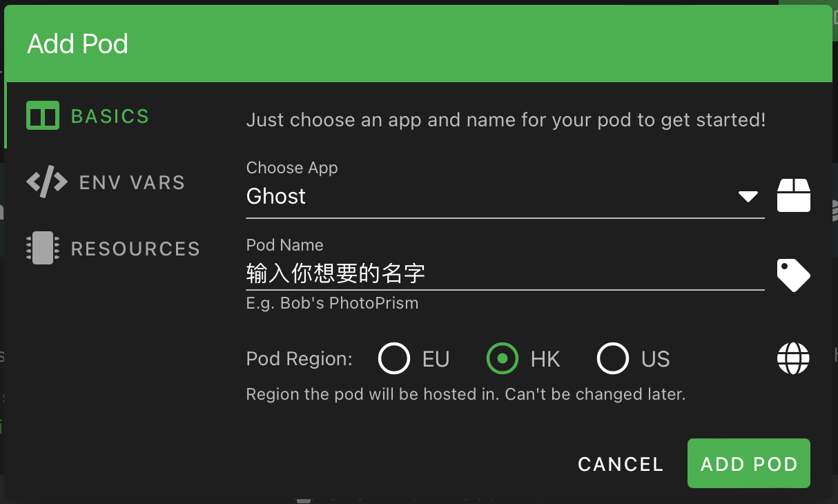The image size is (838, 504).
Task: Expand the Ghost app selection field
Action: (505, 197)
